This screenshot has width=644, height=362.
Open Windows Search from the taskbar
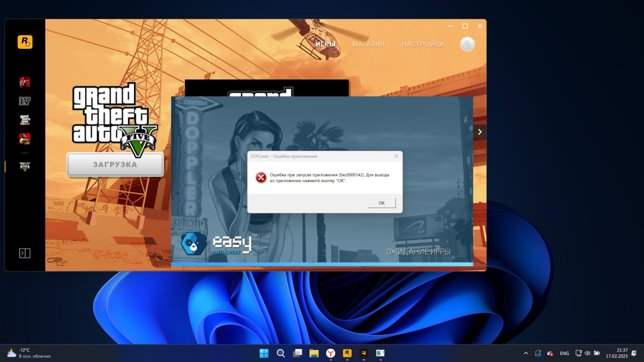(x=281, y=353)
